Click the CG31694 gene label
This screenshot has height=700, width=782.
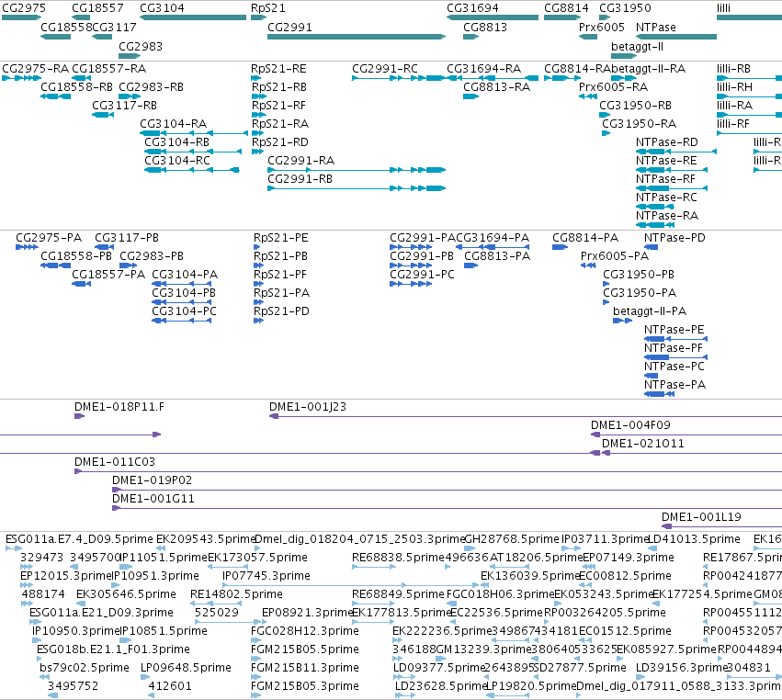pos(472,8)
